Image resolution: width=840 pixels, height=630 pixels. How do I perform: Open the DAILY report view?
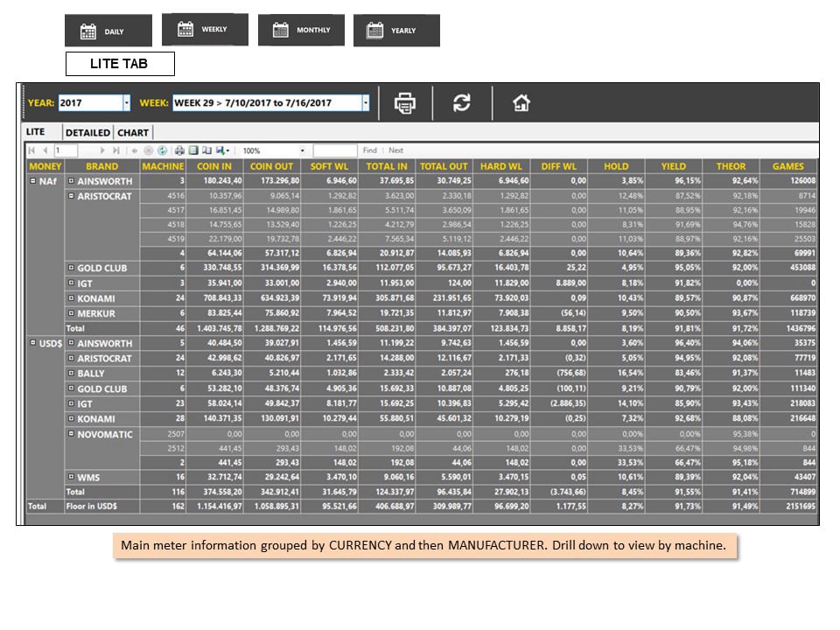(108, 31)
